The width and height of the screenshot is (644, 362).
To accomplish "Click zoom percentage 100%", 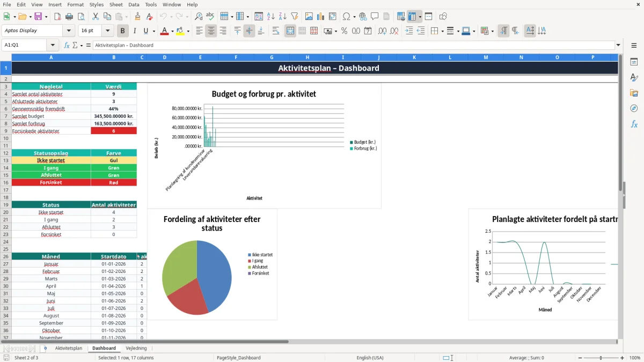I will pyautogui.click(x=635, y=358).
